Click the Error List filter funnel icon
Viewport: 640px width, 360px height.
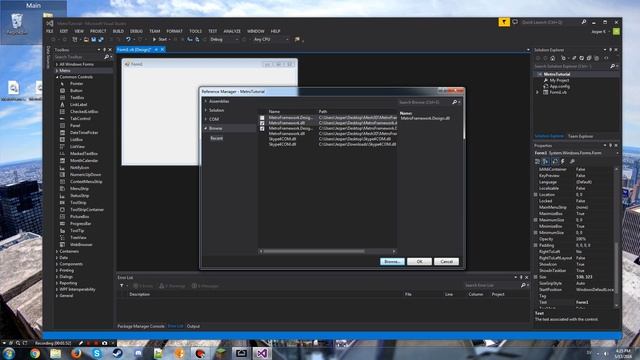(122, 286)
